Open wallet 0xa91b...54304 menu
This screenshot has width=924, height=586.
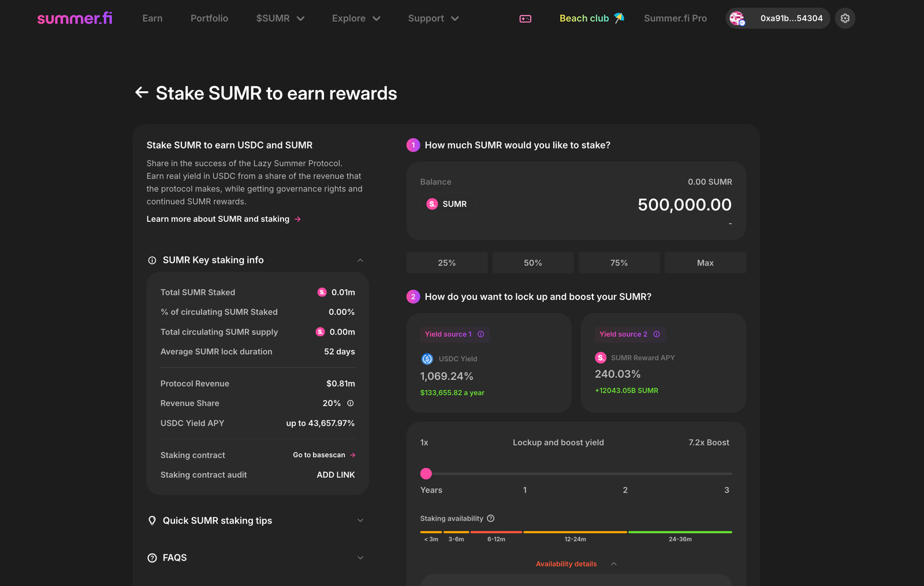(x=778, y=18)
